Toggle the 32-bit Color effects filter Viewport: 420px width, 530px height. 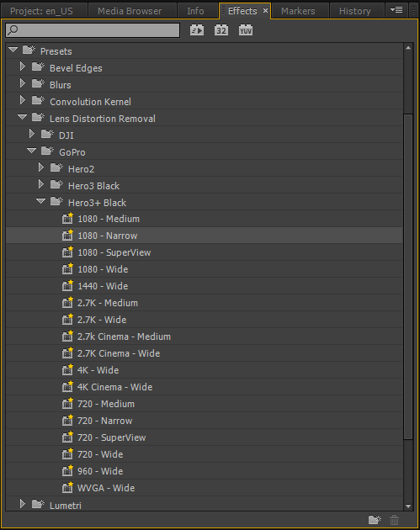pyautogui.click(x=221, y=30)
